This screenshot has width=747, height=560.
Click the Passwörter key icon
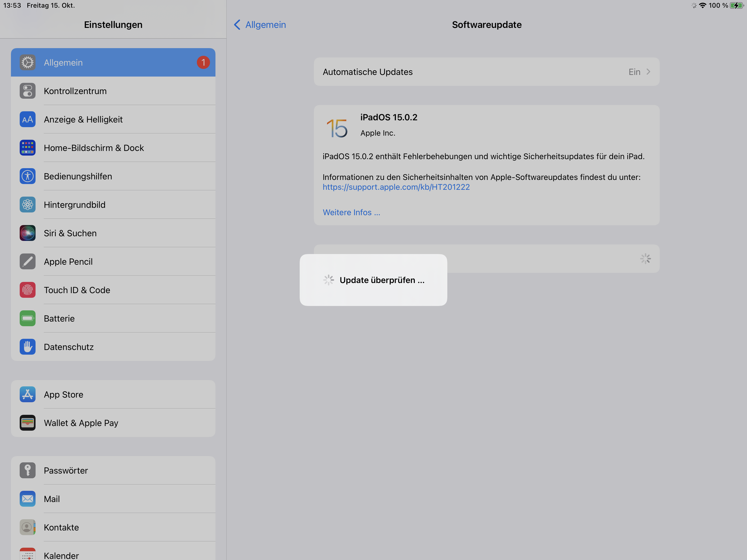(x=27, y=471)
